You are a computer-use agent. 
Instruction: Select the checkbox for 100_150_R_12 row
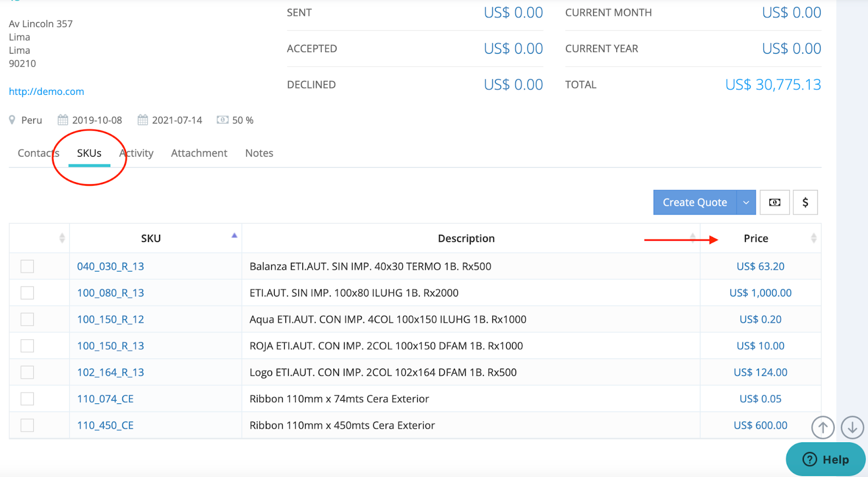click(x=27, y=319)
